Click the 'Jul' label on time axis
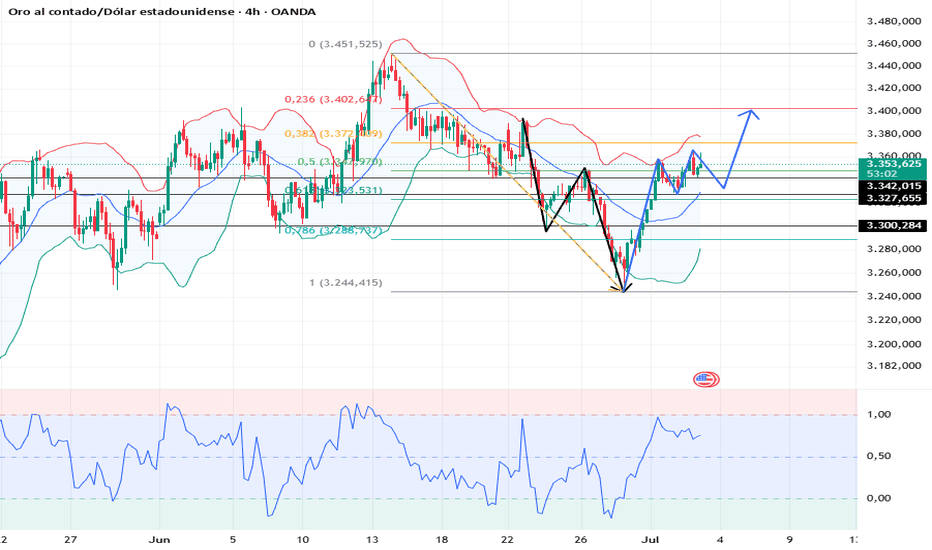The height and width of the screenshot is (550, 932). click(651, 540)
